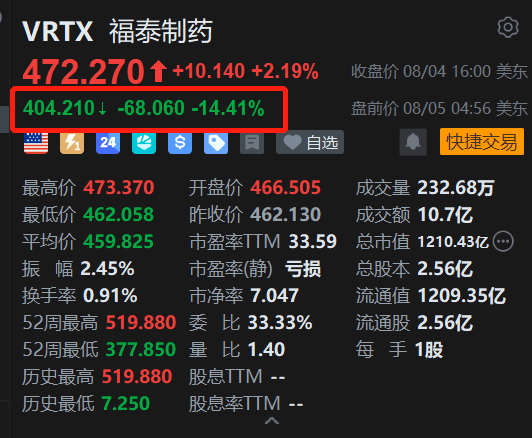Toggle the 自选 watchlist heart button
This screenshot has width=532, height=438.
click(310, 142)
